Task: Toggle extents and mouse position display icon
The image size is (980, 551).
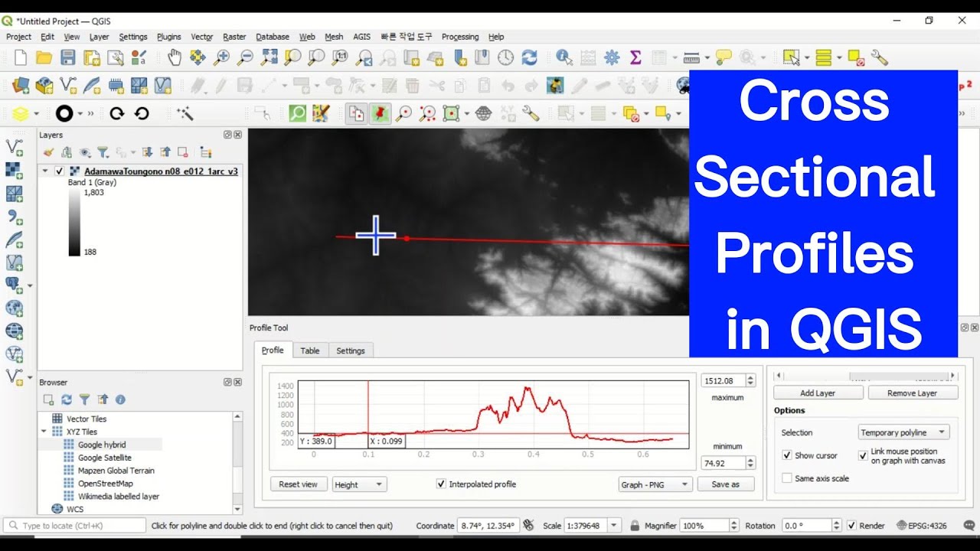Action: [528, 526]
